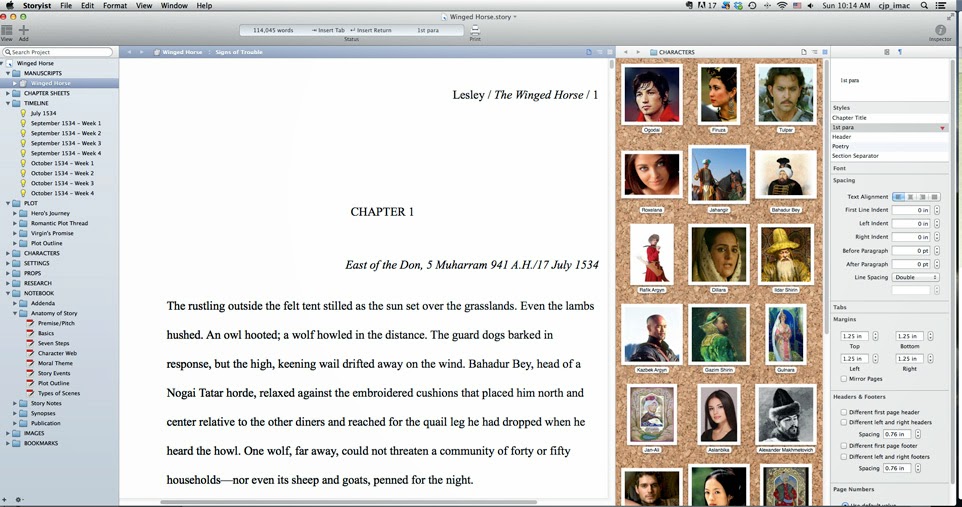Collapse the MANUSCRIPTS folder
The height and width of the screenshot is (507, 962).
point(8,73)
